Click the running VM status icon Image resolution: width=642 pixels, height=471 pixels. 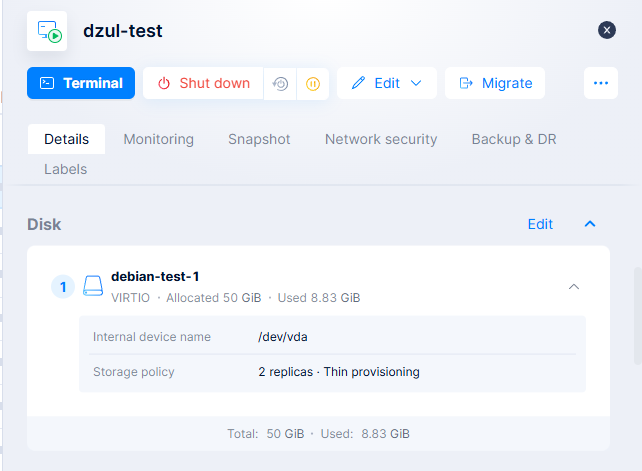point(47,31)
